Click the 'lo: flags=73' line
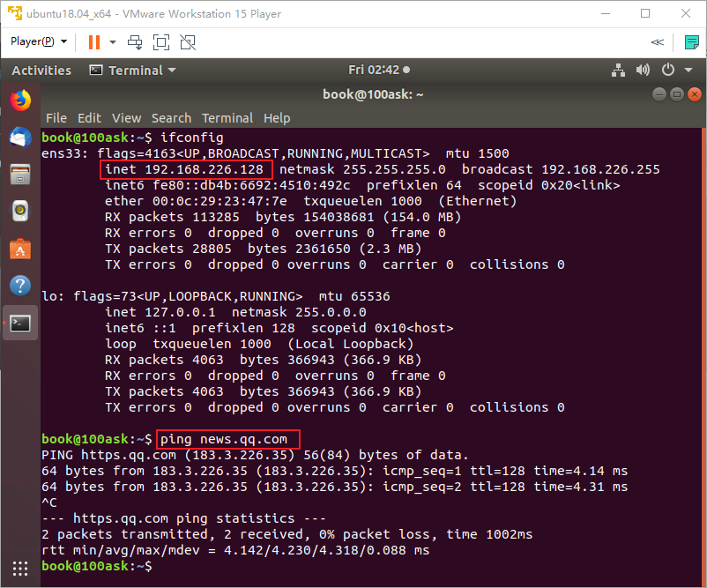Screen dimensions: 707x588 pos(215,296)
